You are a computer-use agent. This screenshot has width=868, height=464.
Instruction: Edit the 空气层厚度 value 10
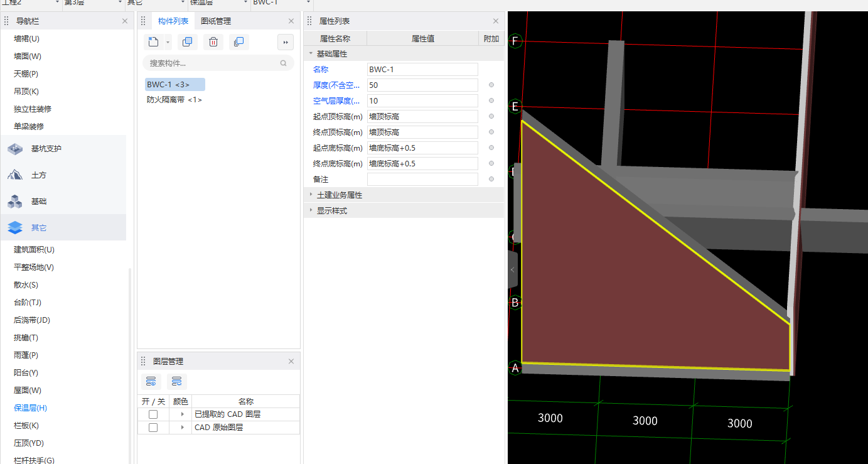tap(422, 100)
